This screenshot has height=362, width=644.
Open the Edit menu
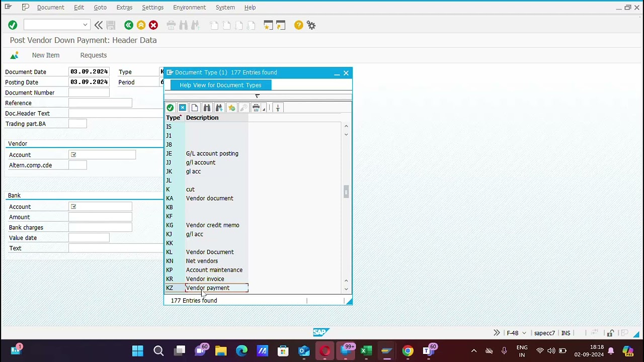coord(79,8)
